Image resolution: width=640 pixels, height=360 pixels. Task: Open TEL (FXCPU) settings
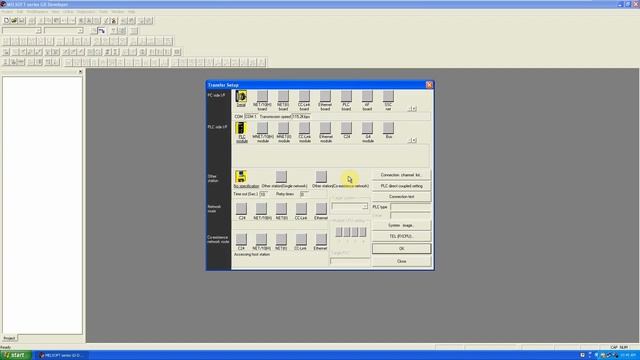tap(401, 236)
